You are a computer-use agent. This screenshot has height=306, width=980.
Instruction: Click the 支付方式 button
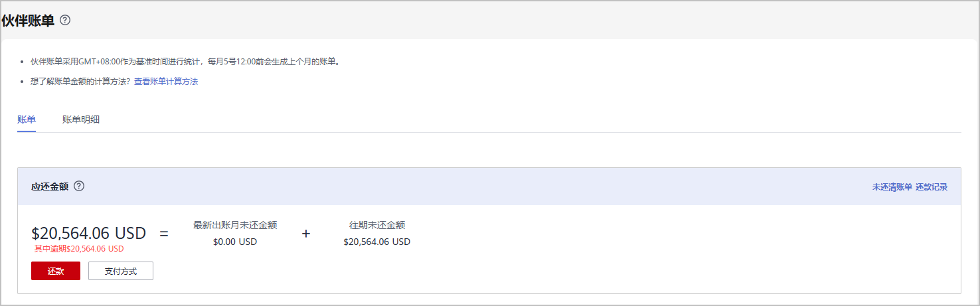(x=121, y=271)
